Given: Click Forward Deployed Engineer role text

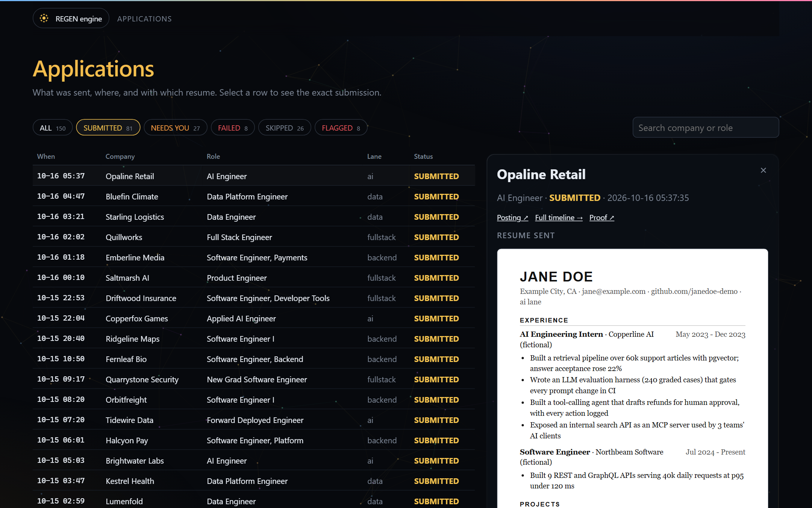Looking at the screenshot, I should coord(255,420).
